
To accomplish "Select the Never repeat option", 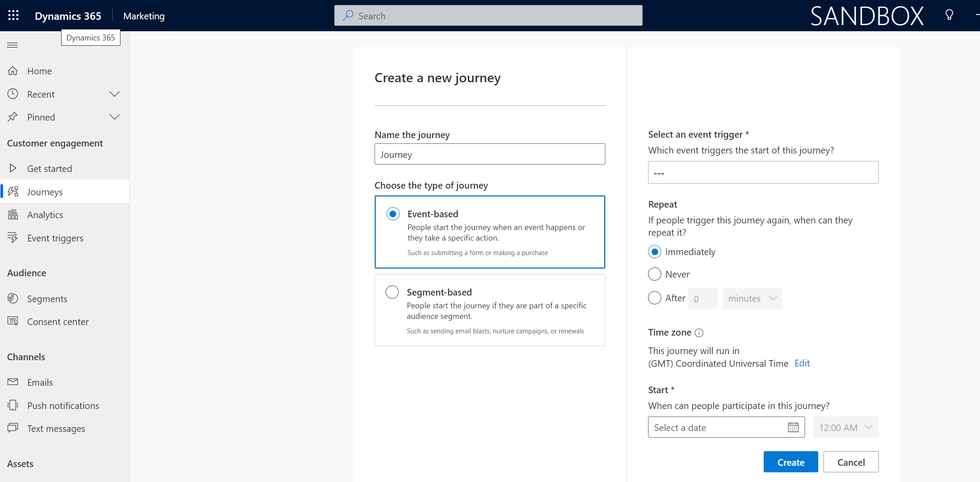I will (x=654, y=274).
